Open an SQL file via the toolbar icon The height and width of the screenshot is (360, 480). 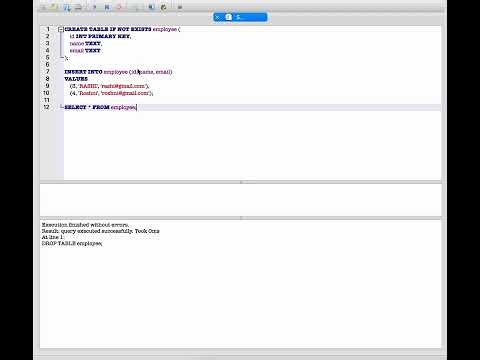54,7
